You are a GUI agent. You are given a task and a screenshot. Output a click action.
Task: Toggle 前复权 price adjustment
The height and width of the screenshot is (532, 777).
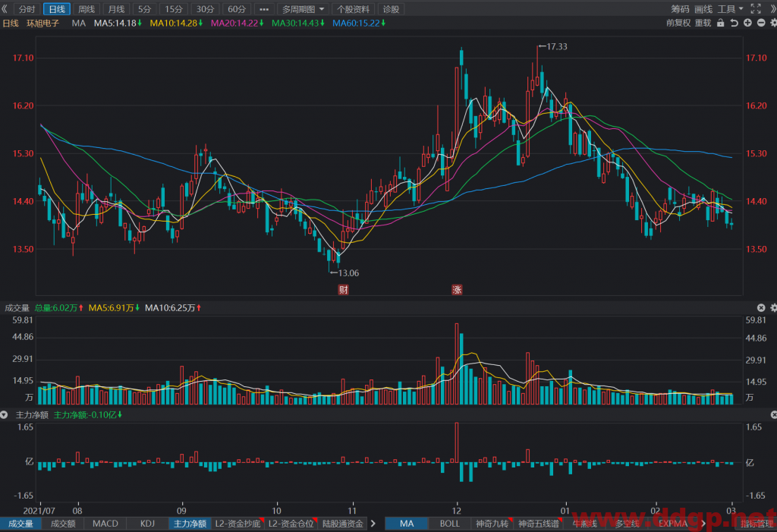678,23
